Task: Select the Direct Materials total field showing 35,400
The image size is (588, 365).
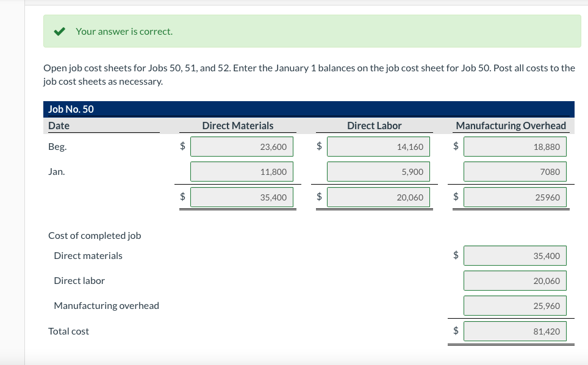Action: (242, 197)
